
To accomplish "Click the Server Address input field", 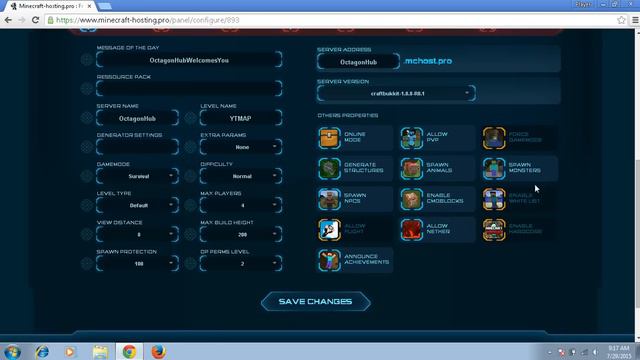I will (358, 62).
